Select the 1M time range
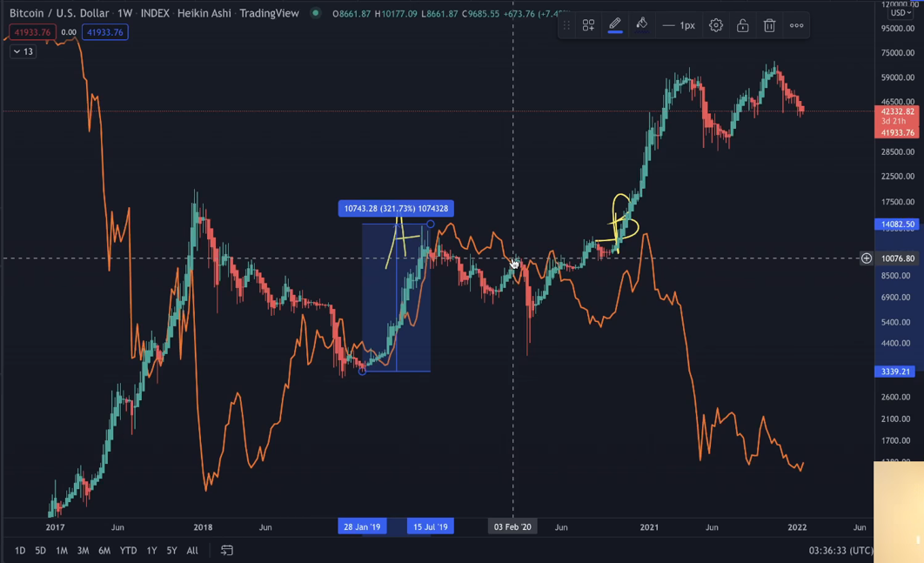The image size is (924, 563). point(61,551)
